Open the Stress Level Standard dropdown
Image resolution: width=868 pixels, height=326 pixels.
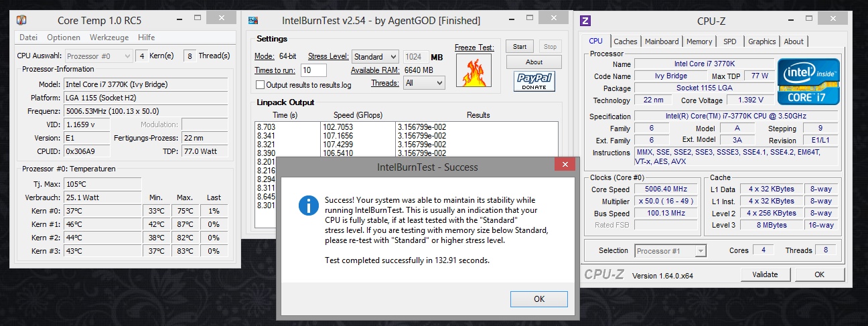[375, 57]
